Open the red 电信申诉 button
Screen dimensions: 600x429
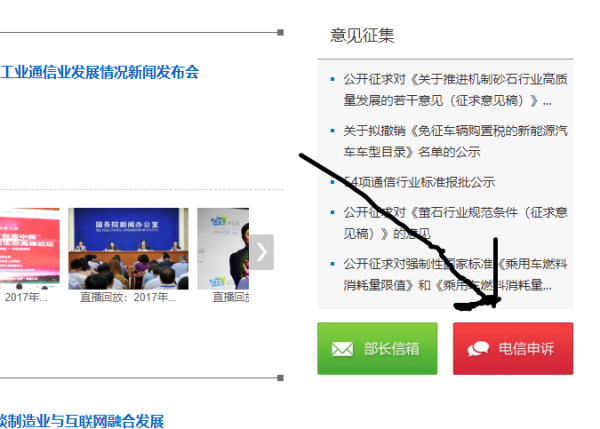[x=513, y=348]
